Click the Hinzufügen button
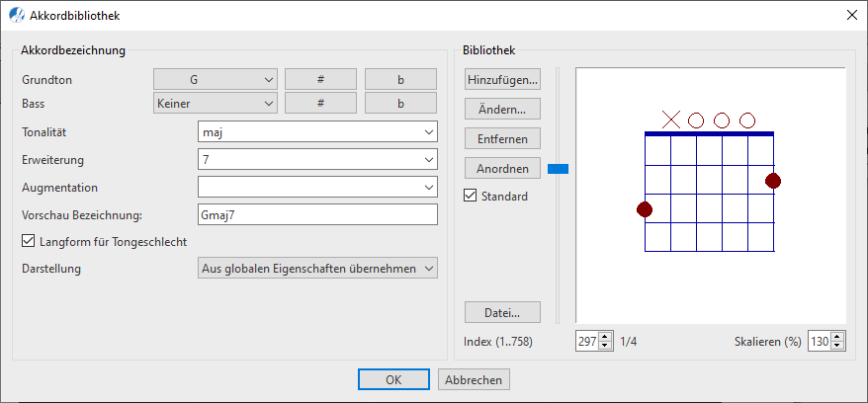The height and width of the screenshot is (403, 868). pos(502,79)
